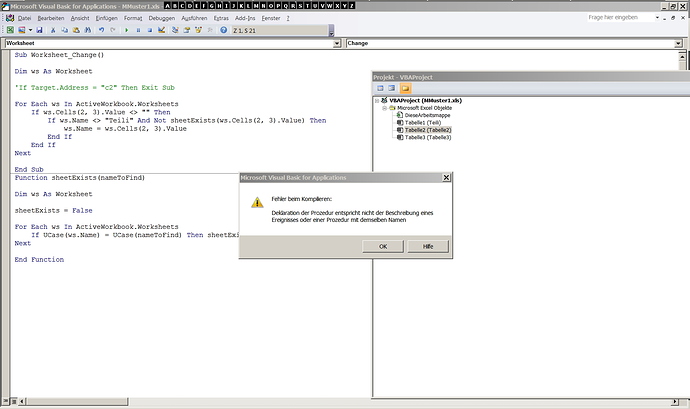
Task: Click the Copy toolbar icon
Action: (64, 30)
